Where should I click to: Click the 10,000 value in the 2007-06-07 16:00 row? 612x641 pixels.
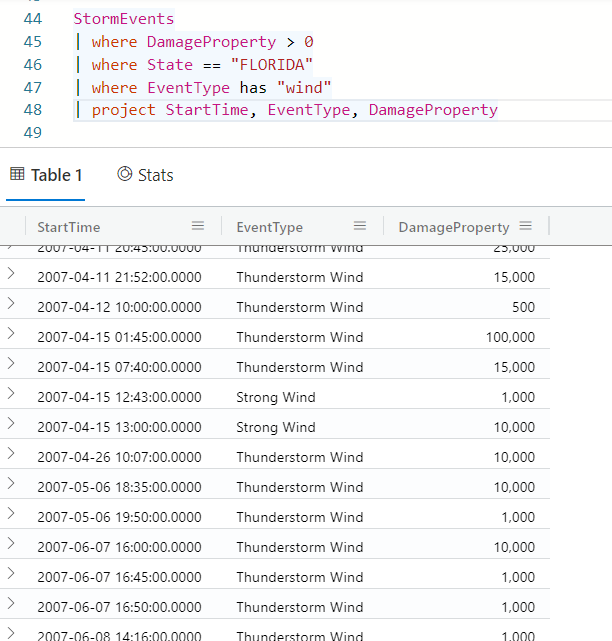514,547
